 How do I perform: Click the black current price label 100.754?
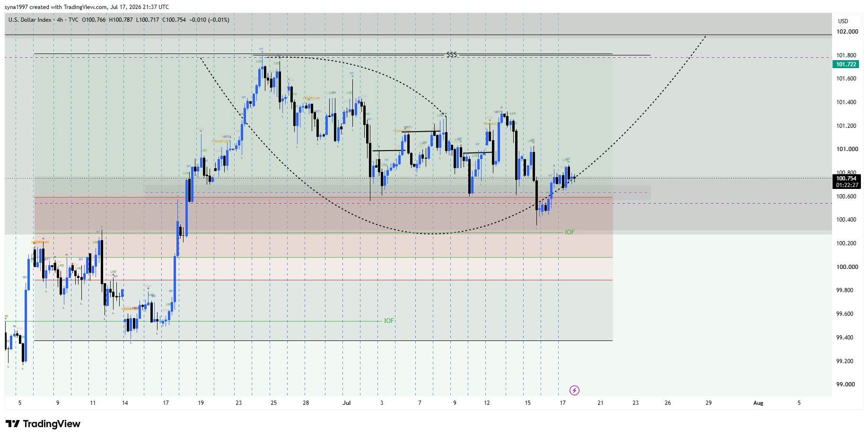(846, 179)
